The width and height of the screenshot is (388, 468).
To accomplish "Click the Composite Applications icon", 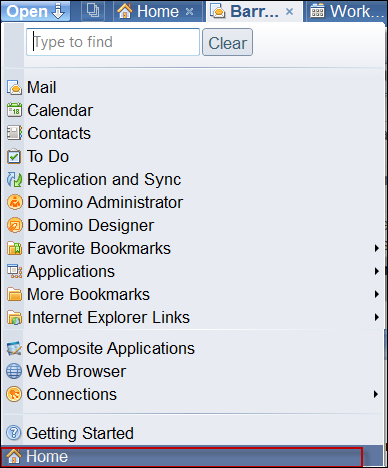I will coord(14,348).
